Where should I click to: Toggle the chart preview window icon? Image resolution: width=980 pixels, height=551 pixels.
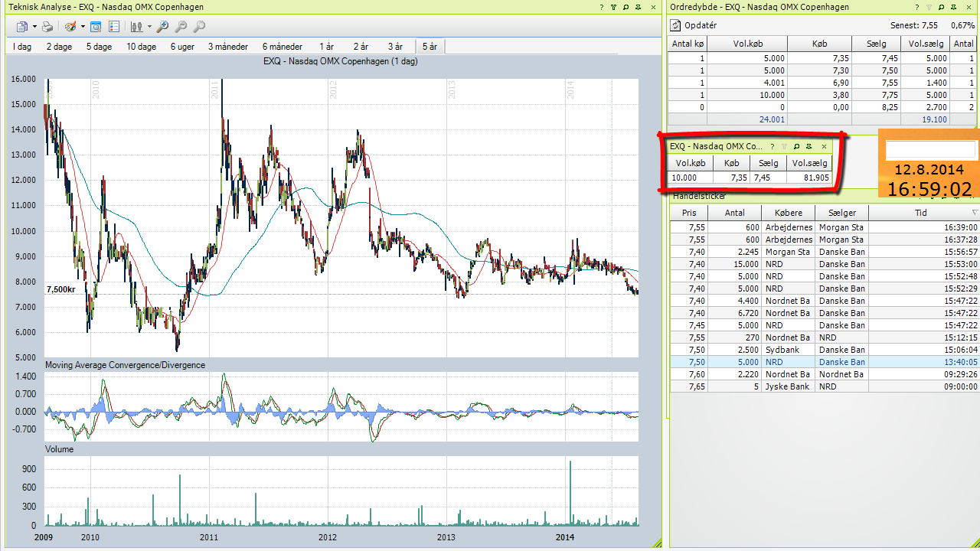pyautogui.click(x=96, y=27)
